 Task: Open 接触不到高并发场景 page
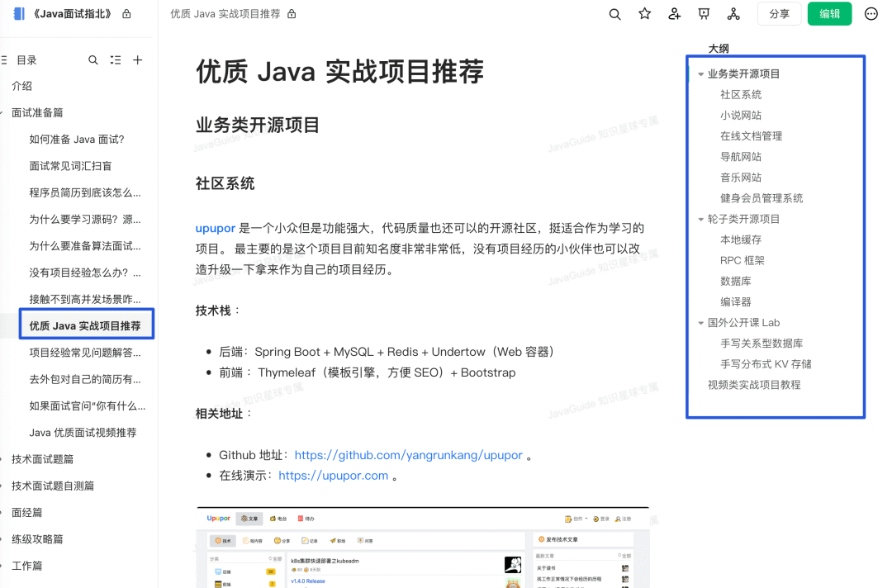[x=85, y=300]
